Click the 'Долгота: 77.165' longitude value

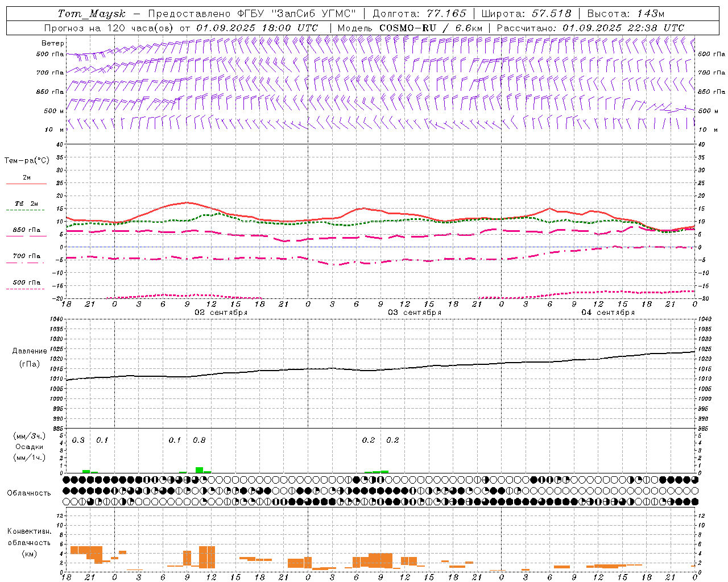tap(419, 14)
